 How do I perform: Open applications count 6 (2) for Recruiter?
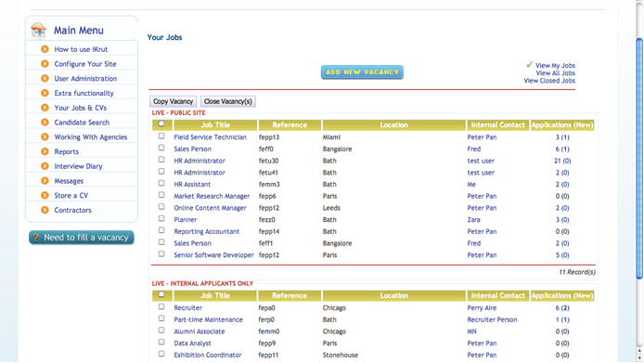[x=562, y=308]
